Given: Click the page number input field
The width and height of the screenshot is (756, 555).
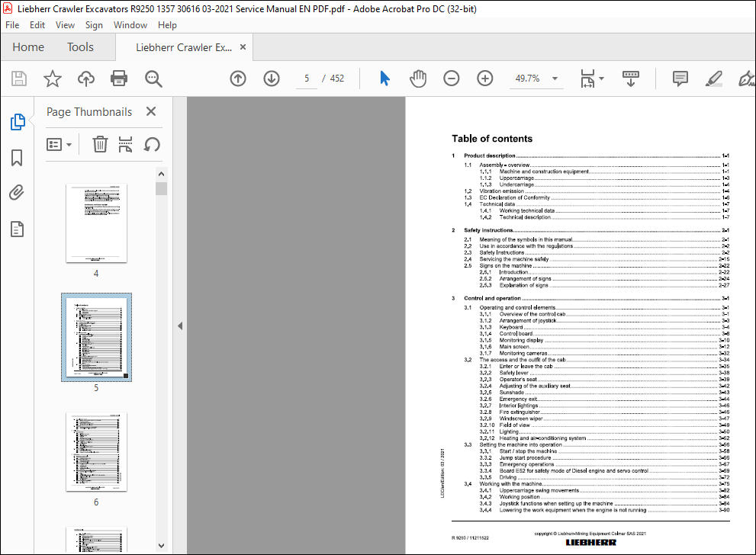Looking at the screenshot, I should [x=307, y=79].
